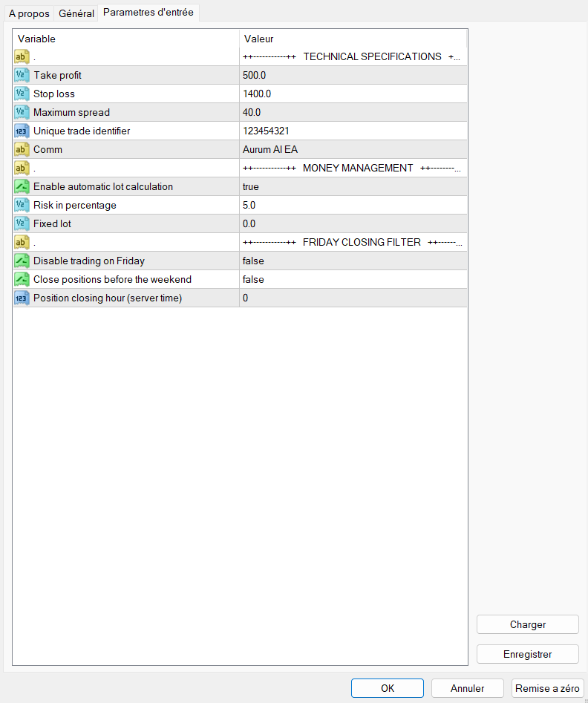
Task: Click the integer icon for Position closing hour
Action: pyautogui.click(x=22, y=298)
